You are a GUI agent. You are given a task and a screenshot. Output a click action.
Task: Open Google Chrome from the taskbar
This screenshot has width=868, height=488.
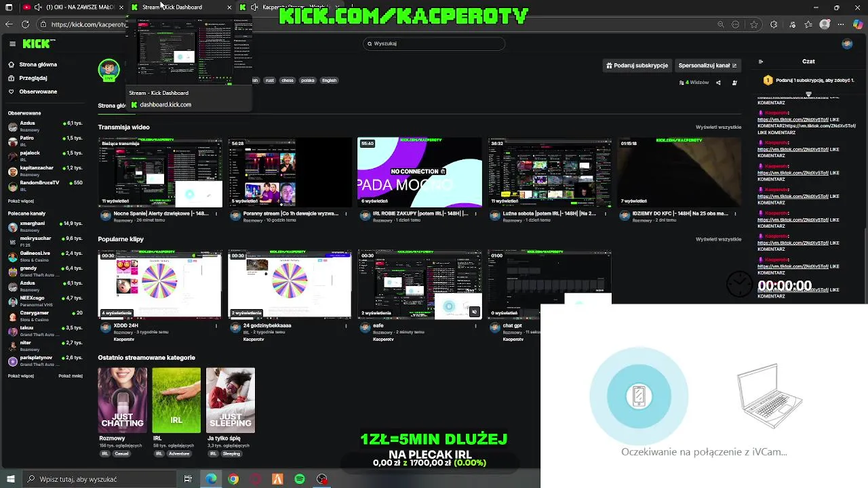click(233, 479)
